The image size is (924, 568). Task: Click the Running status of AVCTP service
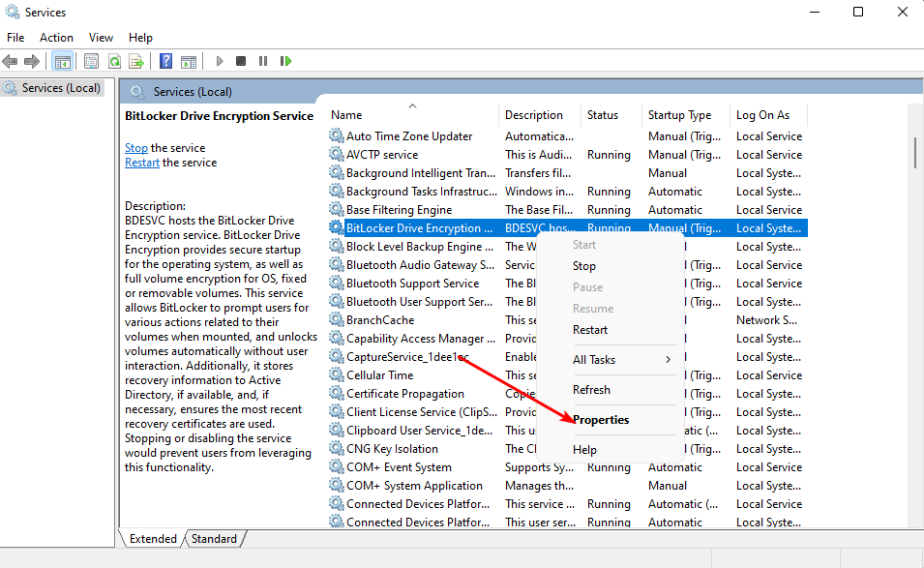click(609, 155)
